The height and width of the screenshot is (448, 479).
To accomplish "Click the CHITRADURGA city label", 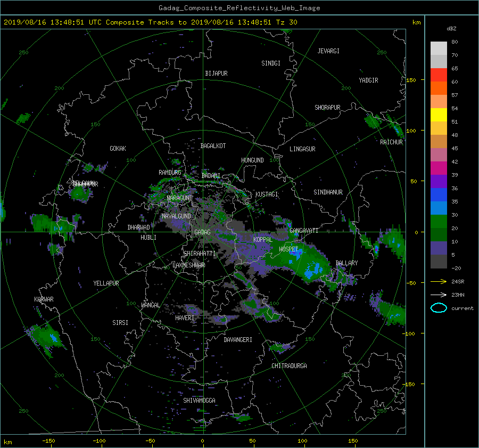I will coord(289,366).
